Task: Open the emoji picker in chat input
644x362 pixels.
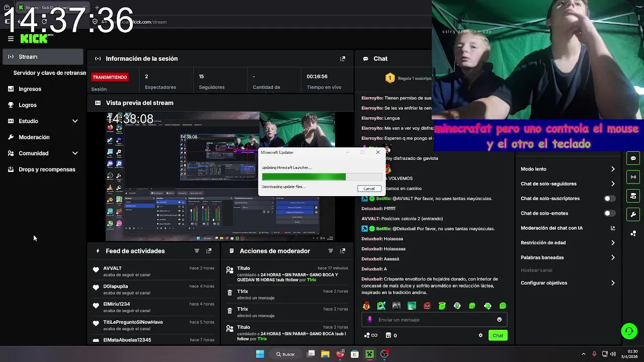Action: point(499,320)
